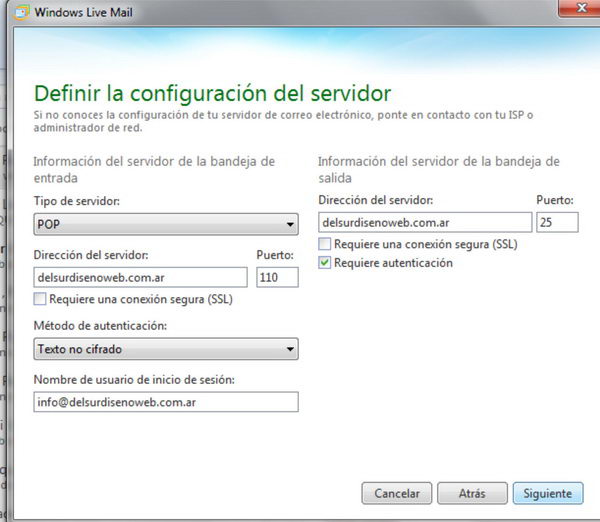Click the 'bandeja de entrada' section heading

pyautogui.click(x=154, y=170)
